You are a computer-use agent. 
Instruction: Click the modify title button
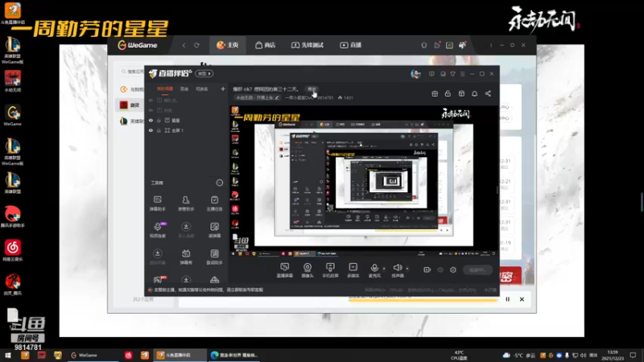(312, 88)
